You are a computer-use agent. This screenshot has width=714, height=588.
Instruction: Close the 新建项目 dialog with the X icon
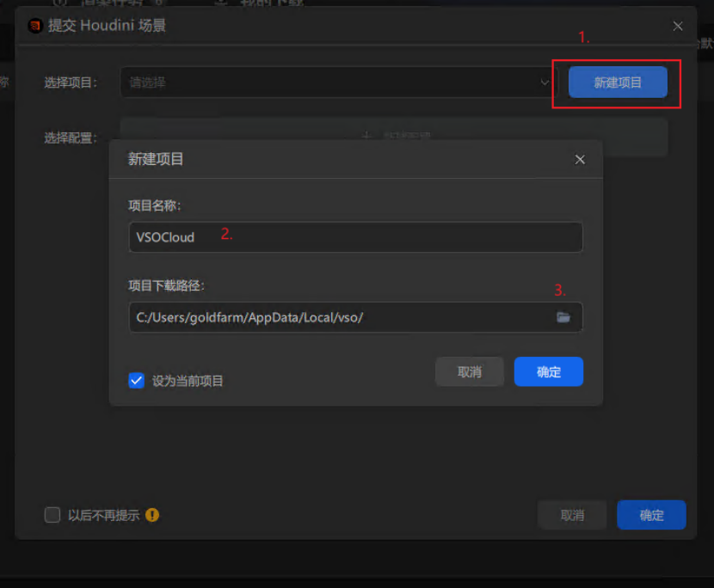580,159
